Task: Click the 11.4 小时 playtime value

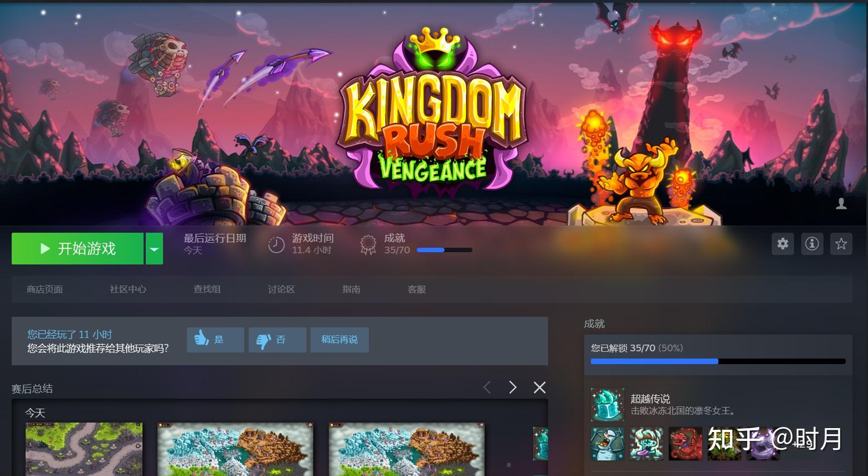Action: click(312, 251)
